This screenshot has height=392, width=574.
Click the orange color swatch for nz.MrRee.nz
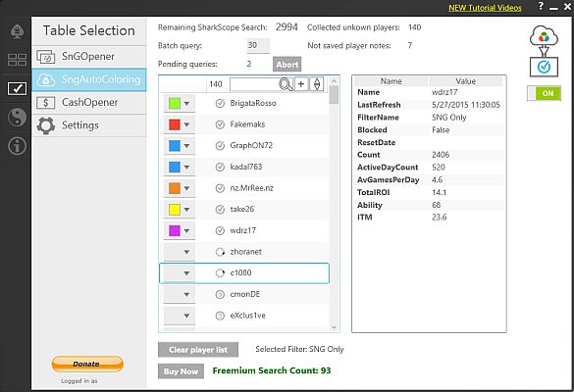[175, 188]
